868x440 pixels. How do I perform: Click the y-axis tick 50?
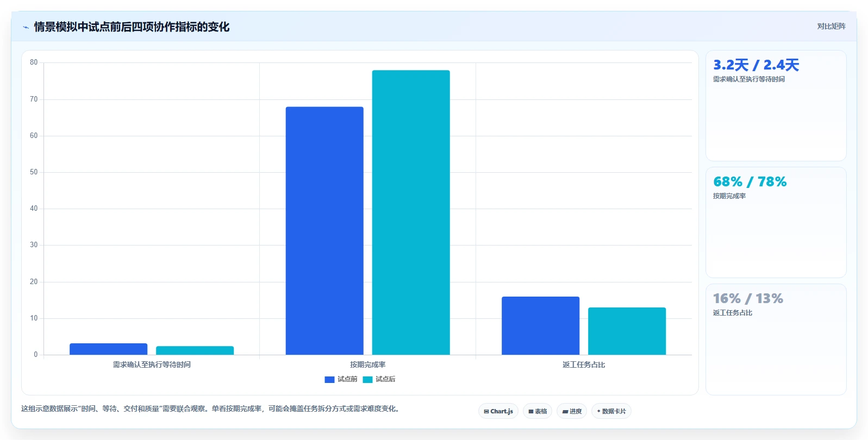(x=34, y=172)
